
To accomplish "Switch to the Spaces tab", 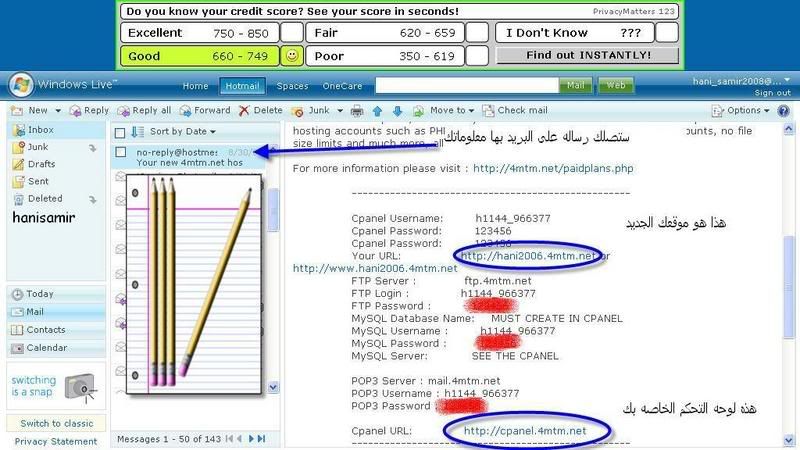I will (292, 86).
